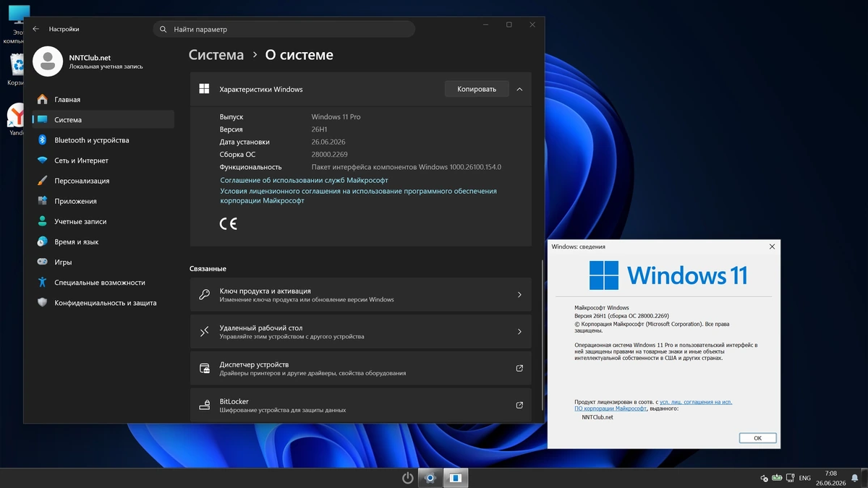Select the Yandex browser desktop shortcut
The width and height of the screenshot is (868, 488).
tap(15, 119)
